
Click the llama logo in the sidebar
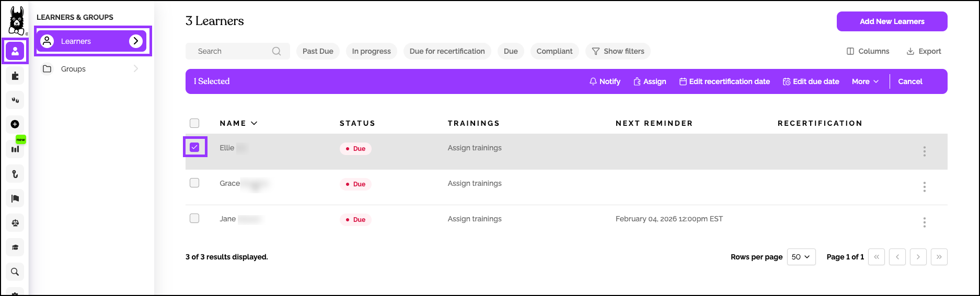pyautogui.click(x=17, y=21)
